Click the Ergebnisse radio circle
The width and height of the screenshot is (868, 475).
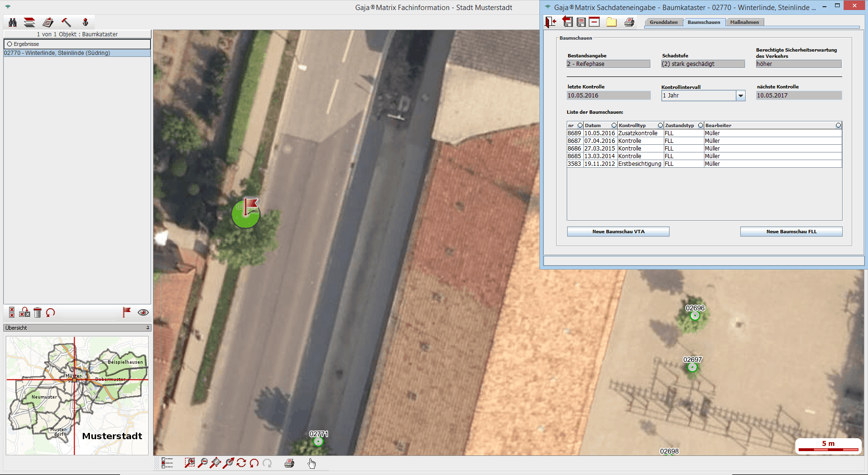click(10, 44)
